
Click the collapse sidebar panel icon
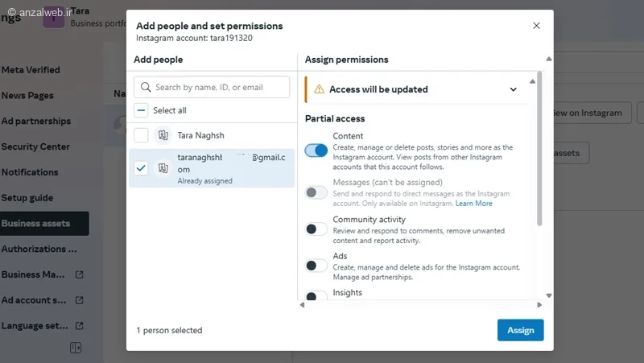point(76,348)
